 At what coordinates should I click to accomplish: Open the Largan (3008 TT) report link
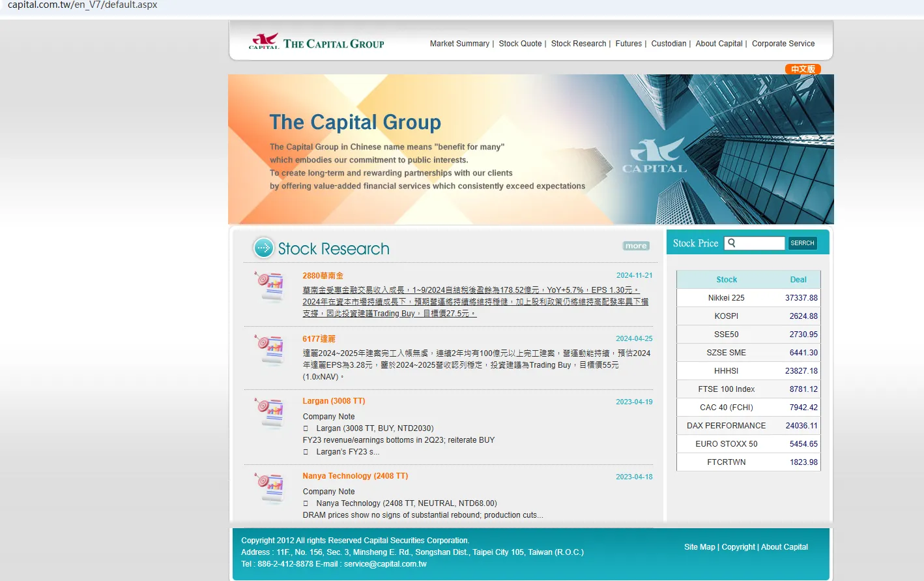(334, 401)
